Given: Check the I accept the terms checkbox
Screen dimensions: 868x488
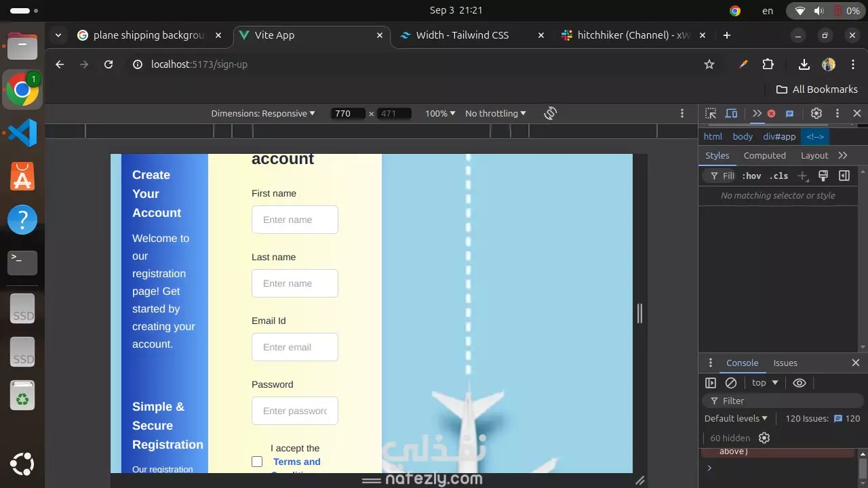Looking at the screenshot, I should [257, 462].
